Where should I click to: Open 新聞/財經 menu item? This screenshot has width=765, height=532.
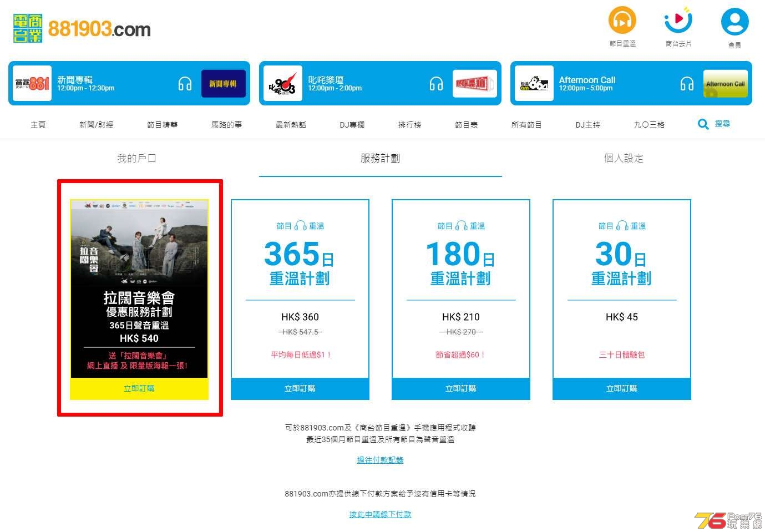[96, 125]
